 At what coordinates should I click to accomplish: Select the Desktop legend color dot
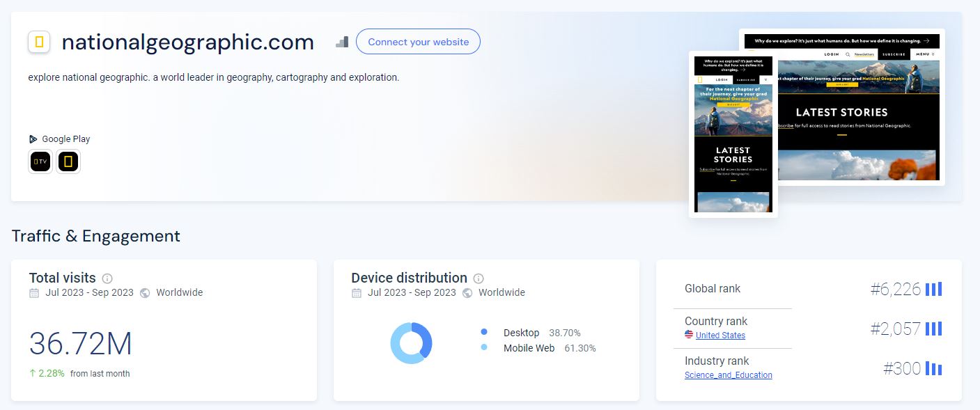(x=484, y=332)
